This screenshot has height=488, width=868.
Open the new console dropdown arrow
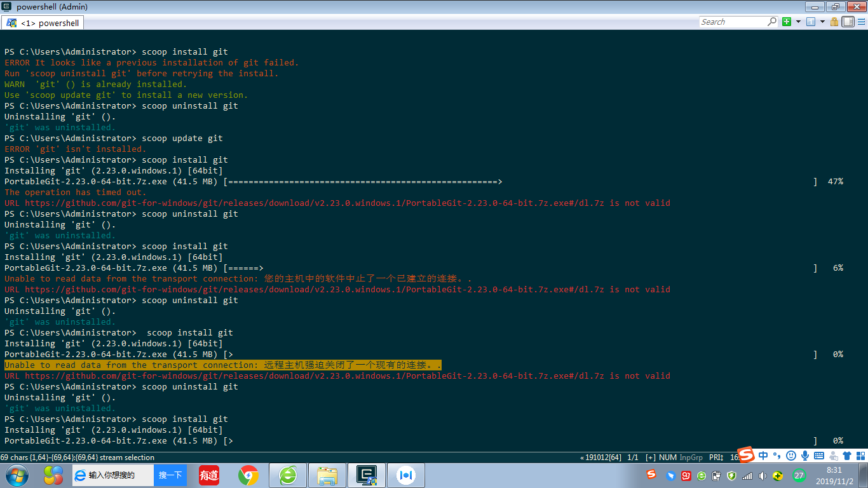coord(797,22)
